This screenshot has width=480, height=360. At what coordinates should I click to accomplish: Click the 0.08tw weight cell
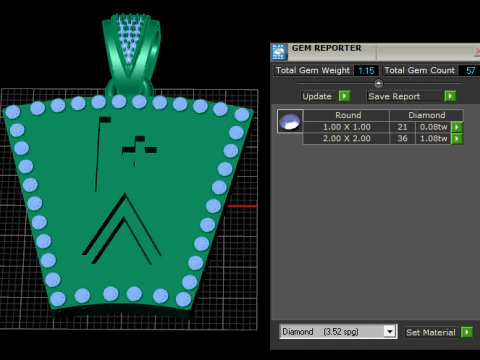pos(433,127)
